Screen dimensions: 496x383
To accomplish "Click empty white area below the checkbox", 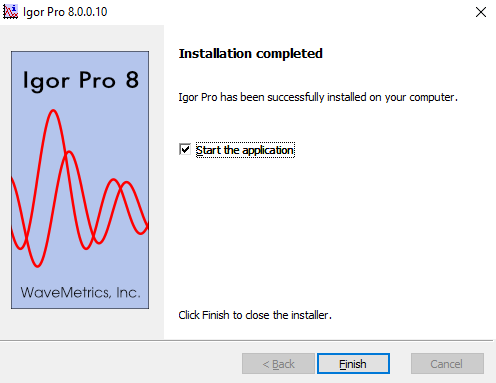I will pos(327,230).
